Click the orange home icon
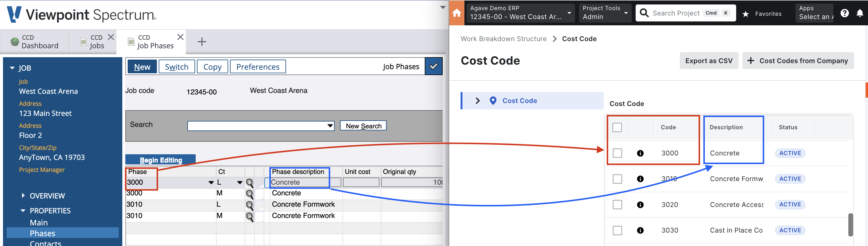 pyautogui.click(x=457, y=13)
